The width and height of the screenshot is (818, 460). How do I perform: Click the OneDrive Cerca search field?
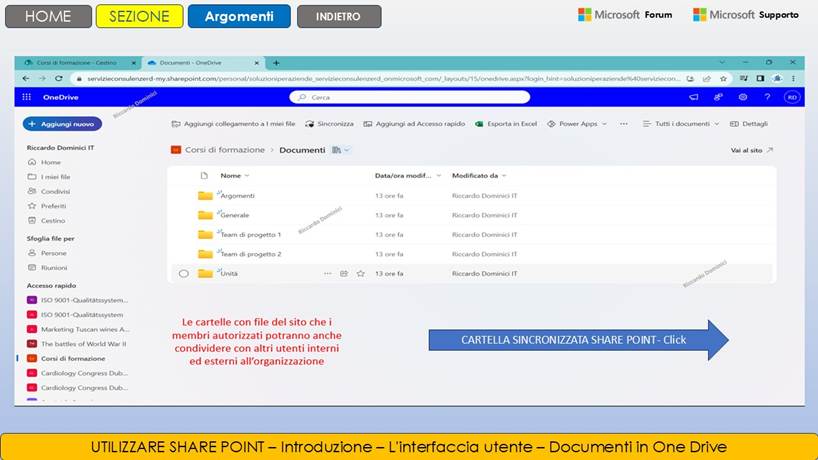click(x=410, y=97)
